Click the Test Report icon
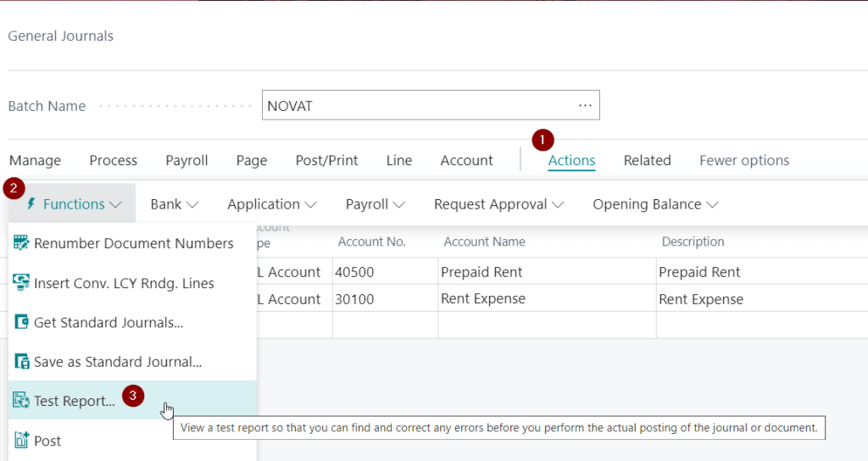 [22, 401]
